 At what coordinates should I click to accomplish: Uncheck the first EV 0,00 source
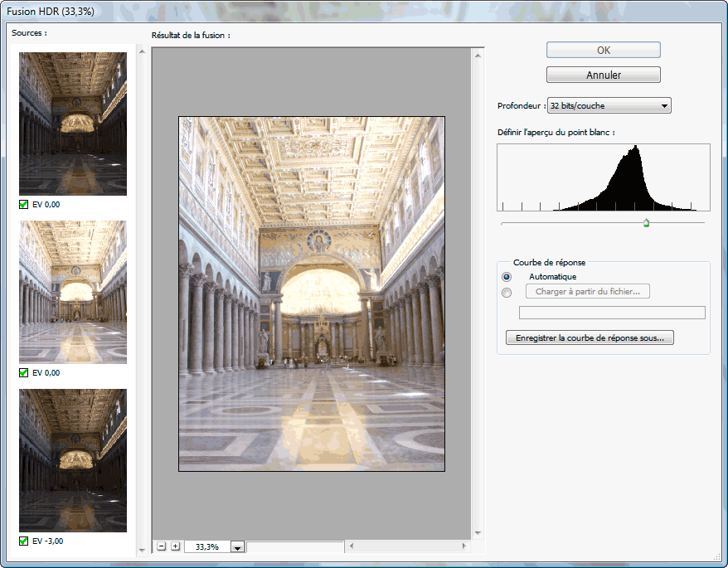[24, 204]
